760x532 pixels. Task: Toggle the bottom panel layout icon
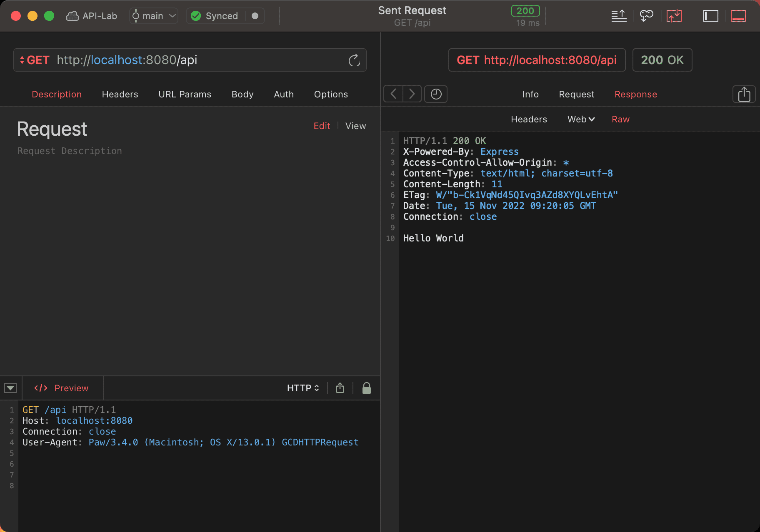[738, 16]
